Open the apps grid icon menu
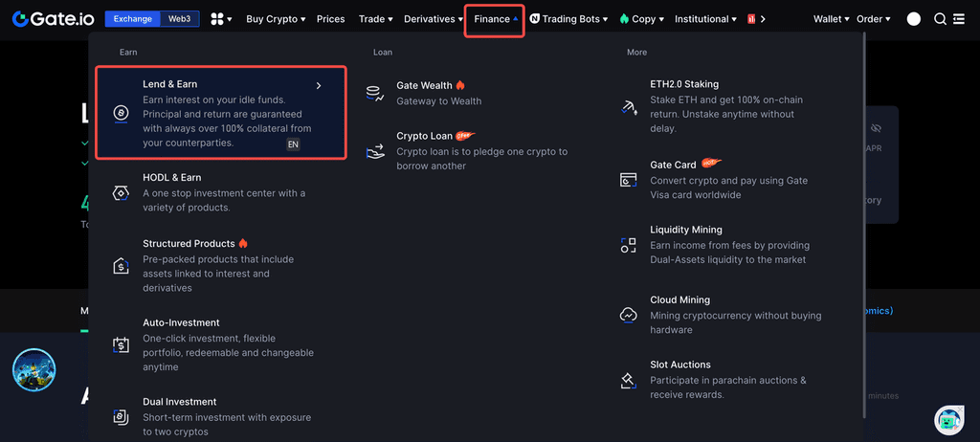This screenshot has width=980, height=442. [220, 19]
